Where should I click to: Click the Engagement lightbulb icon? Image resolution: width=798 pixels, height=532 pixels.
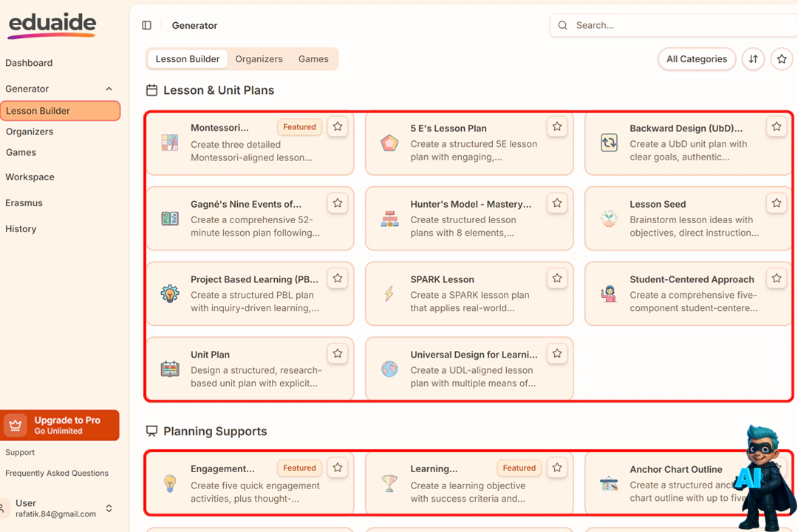pyautogui.click(x=170, y=484)
